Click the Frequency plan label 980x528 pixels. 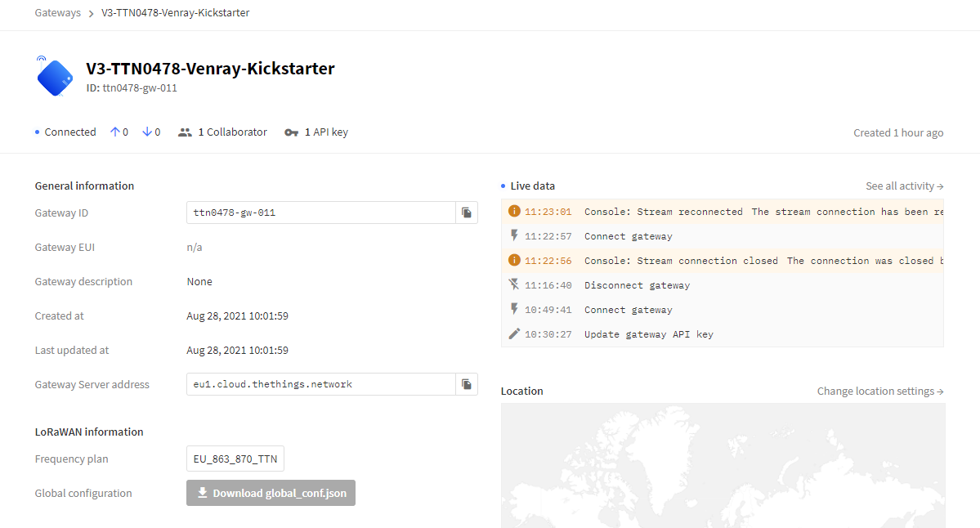point(71,459)
